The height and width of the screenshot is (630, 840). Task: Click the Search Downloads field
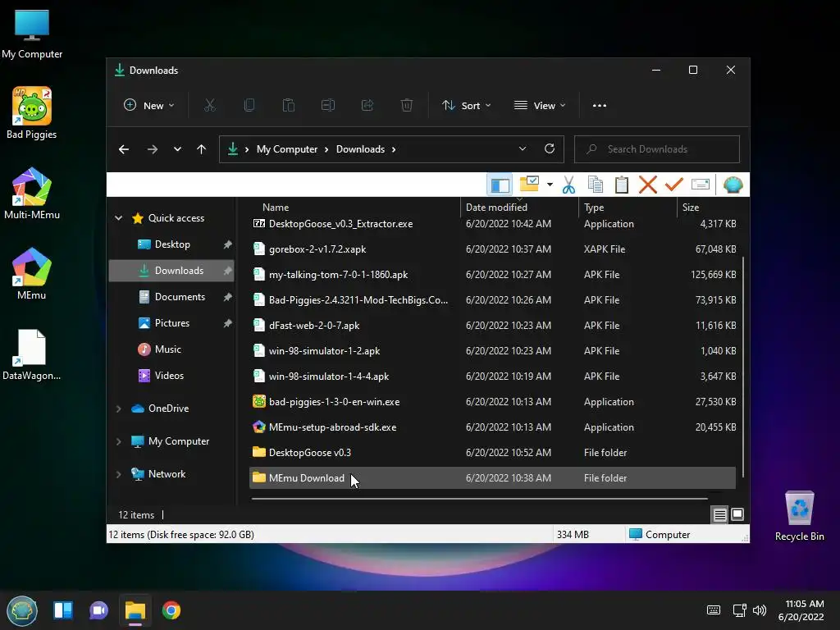point(657,149)
